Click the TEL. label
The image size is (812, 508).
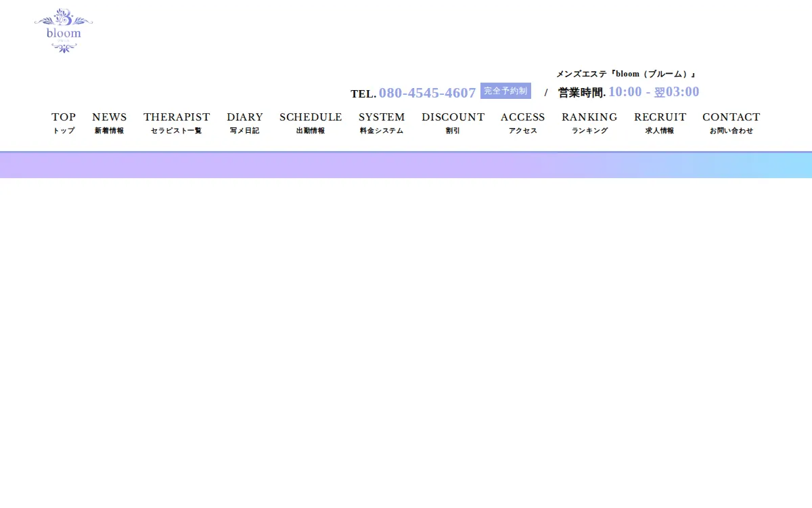point(363,93)
